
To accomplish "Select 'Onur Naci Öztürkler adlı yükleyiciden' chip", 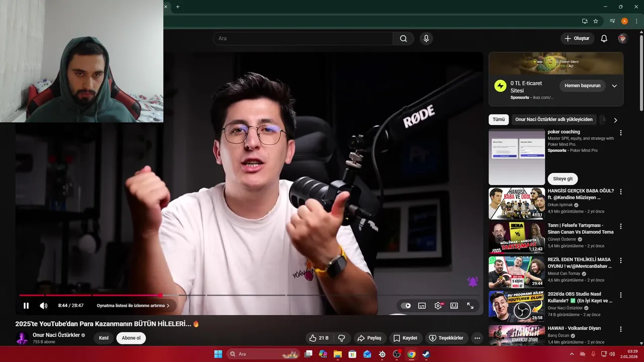I will [x=554, y=119].
